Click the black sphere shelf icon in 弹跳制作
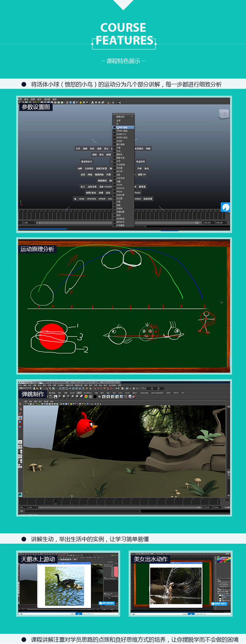 (x=95, y=397)
